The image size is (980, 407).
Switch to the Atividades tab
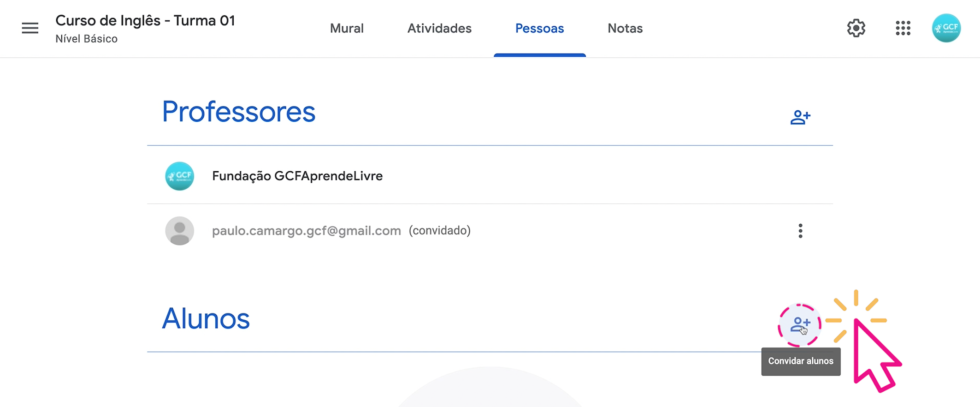tap(439, 28)
